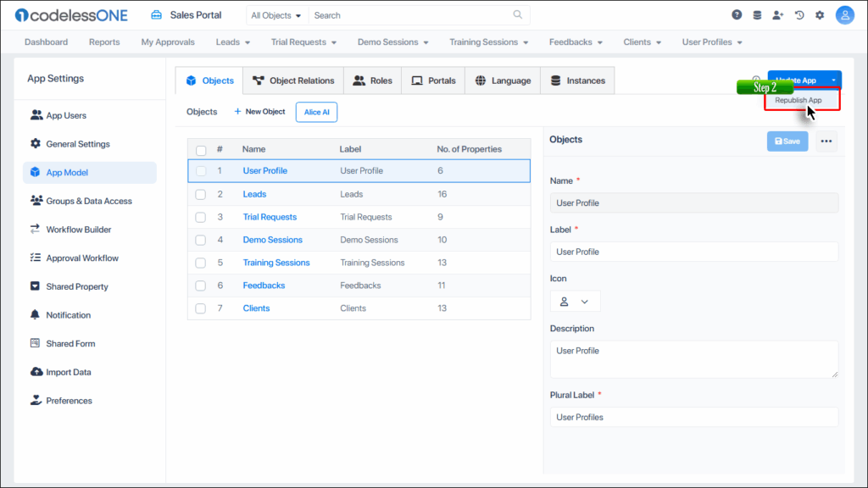Tick the checkbox for Leads row
Image resolution: width=868 pixels, height=488 pixels.
(x=201, y=194)
